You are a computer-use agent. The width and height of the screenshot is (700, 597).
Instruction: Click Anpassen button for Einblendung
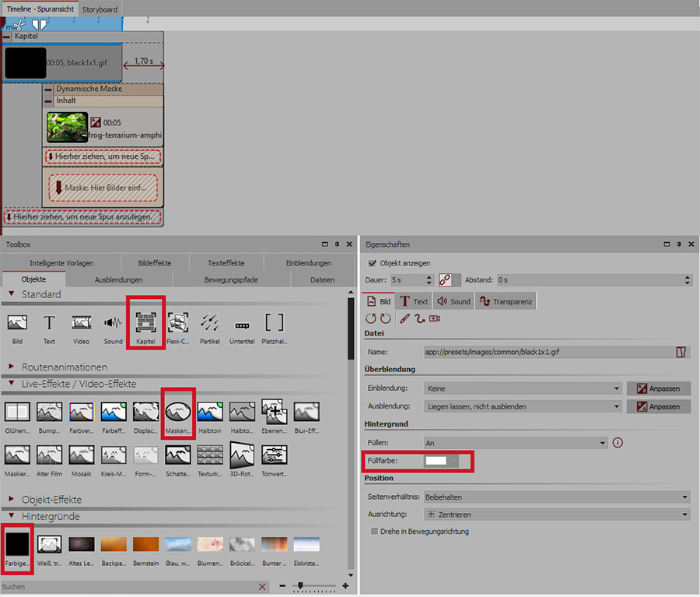(x=658, y=388)
